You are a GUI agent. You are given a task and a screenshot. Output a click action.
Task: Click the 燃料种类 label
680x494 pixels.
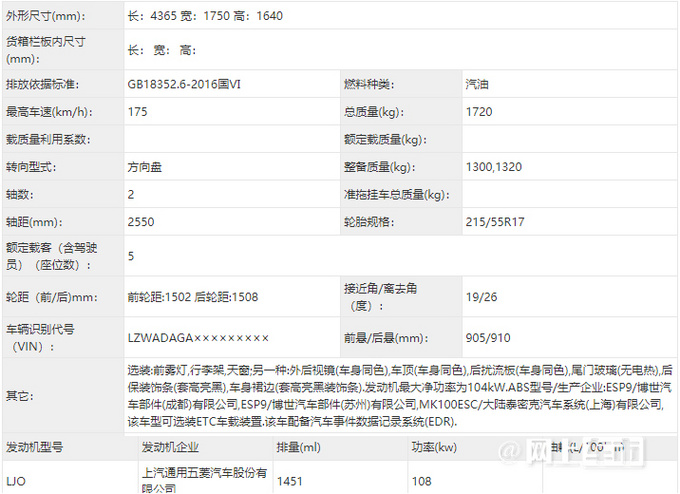(369, 84)
